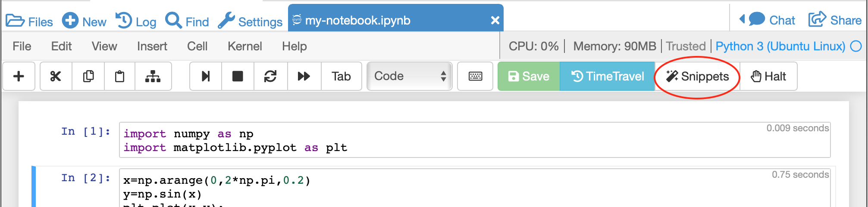Restart the kernel with the refresh icon

[x=270, y=77]
